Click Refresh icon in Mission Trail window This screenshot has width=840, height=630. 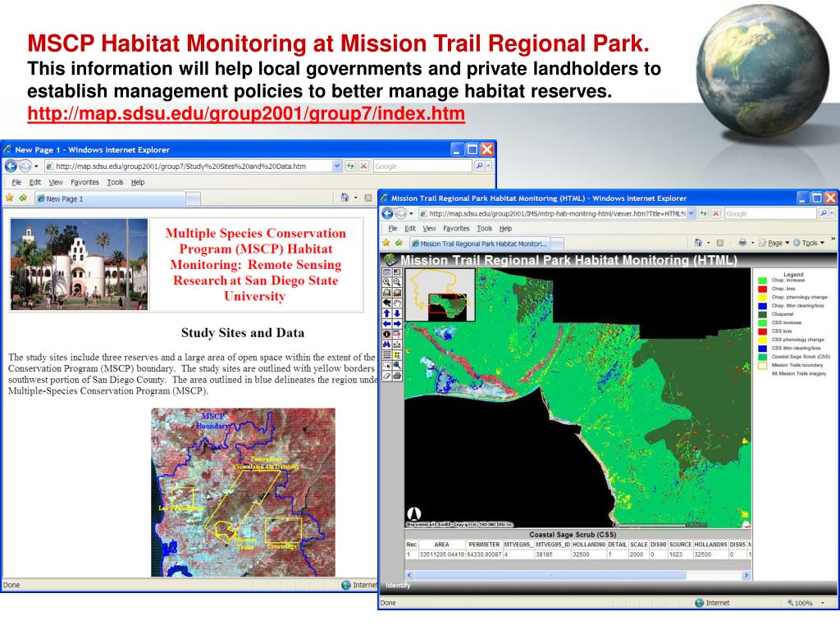(x=703, y=213)
